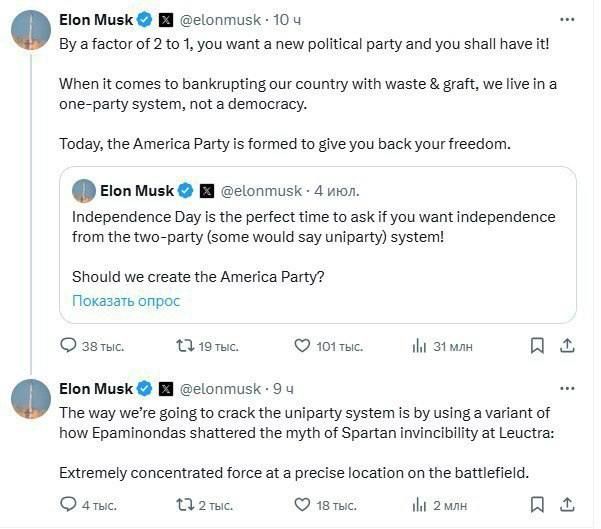This screenshot has width=601, height=529.
Task: Like the Epaminondas tweet
Action: coord(301,505)
